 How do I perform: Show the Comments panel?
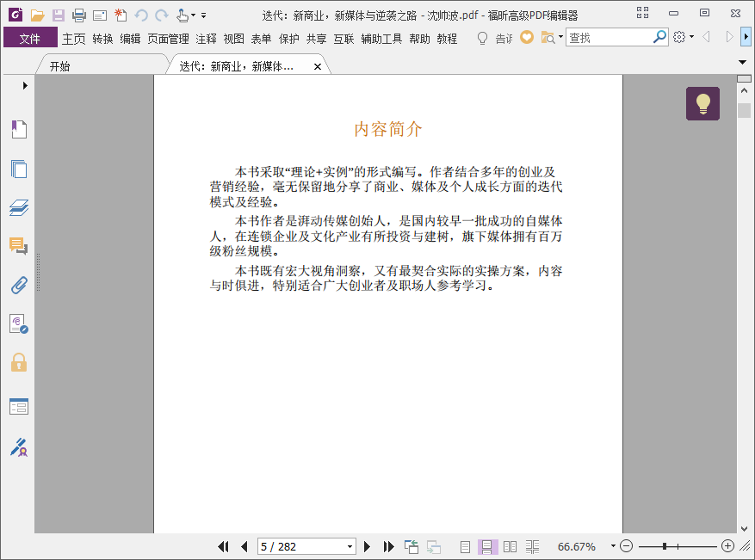point(19,247)
